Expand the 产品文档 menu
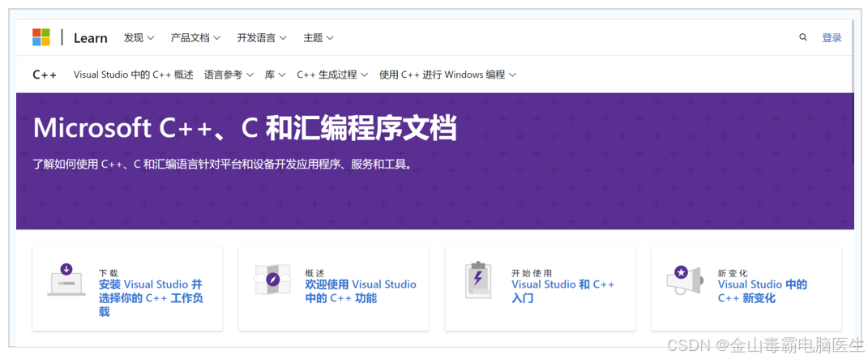This screenshot has width=868, height=359. coord(195,37)
